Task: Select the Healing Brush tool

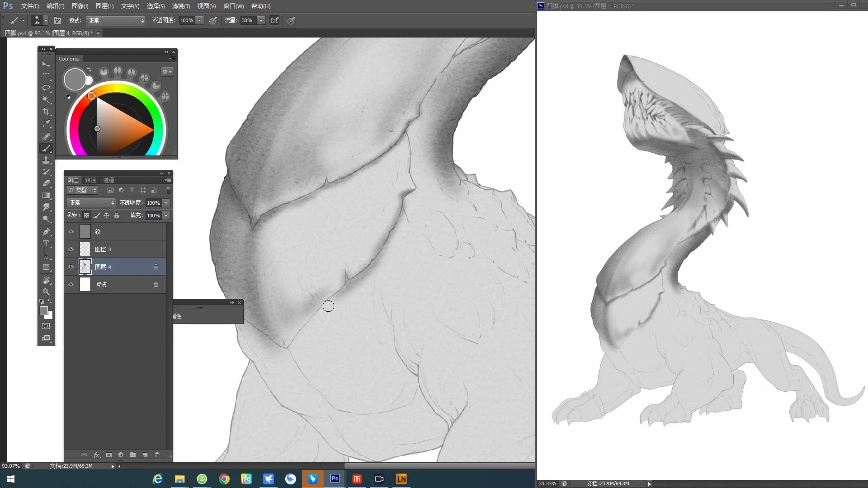Action: coord(46,136)
